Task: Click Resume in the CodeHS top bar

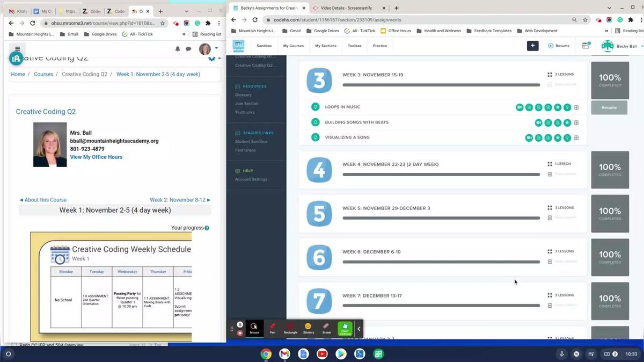Action: point(559,46)
